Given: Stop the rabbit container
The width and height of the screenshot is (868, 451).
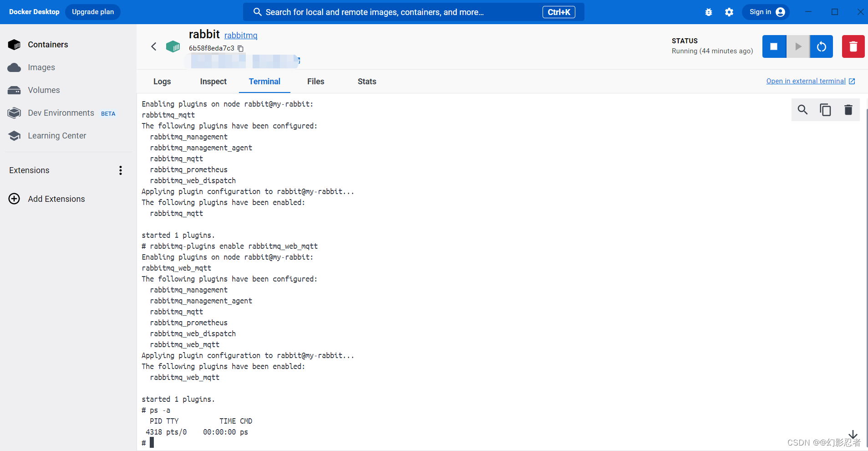Looking at the screenshot, I should click(774, 46).
